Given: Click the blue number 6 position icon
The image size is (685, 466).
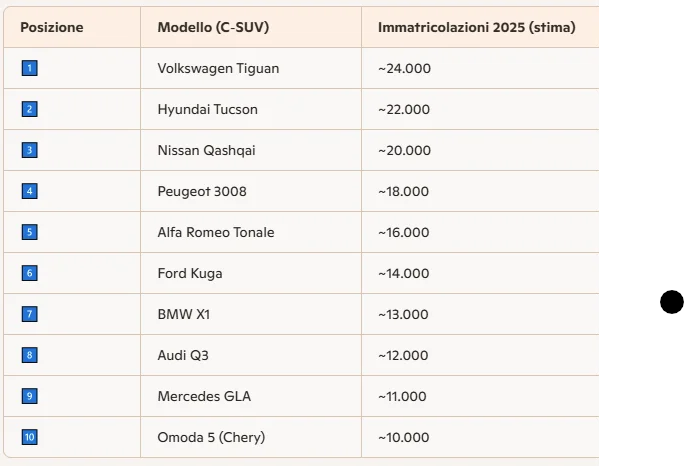Looking at the screenshot, I should 29,273.
